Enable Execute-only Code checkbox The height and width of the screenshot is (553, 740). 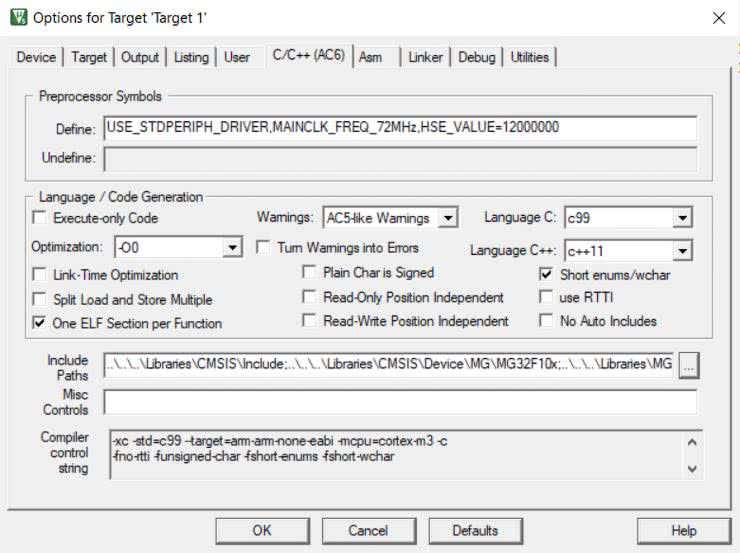[x=40, y=218]
